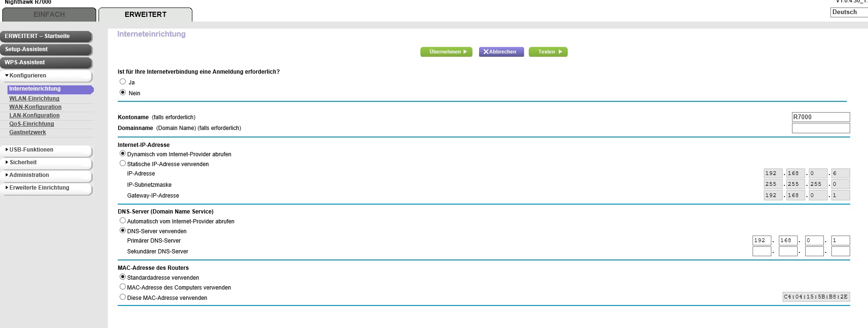Click the empty Domainname input field

[821, 128]
